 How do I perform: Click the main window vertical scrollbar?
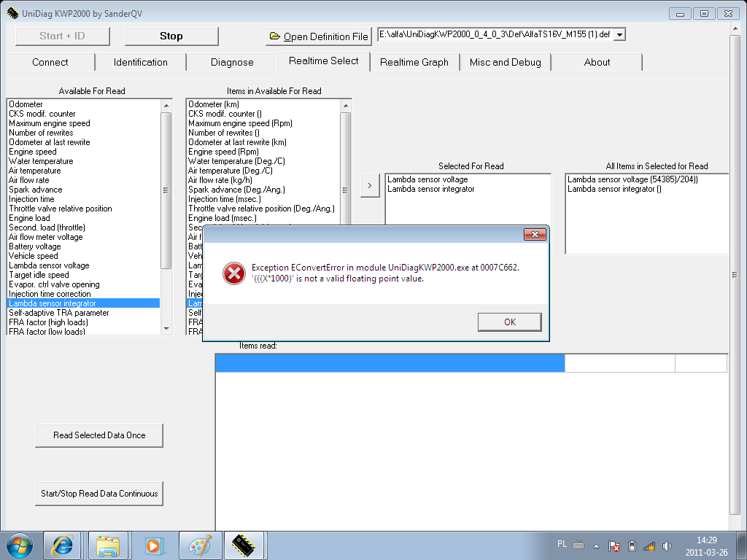click(x=735, y=275)
